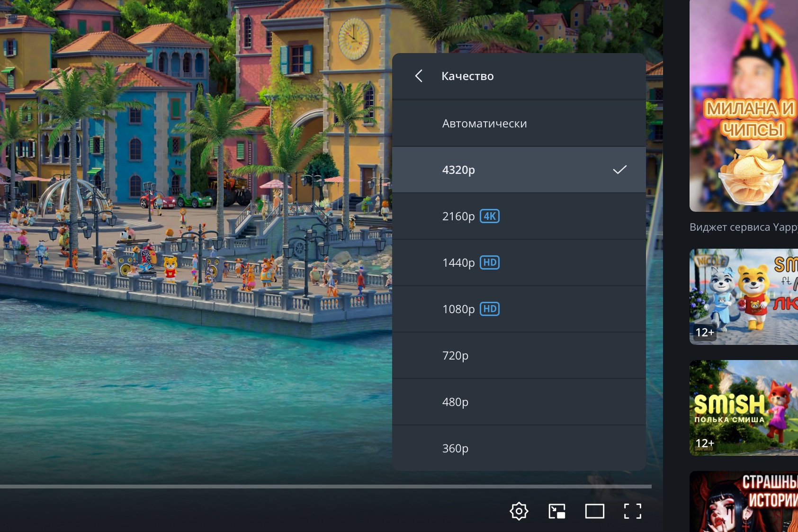
Task: Open Страшные истории video thumbnail
Action: 744,501
